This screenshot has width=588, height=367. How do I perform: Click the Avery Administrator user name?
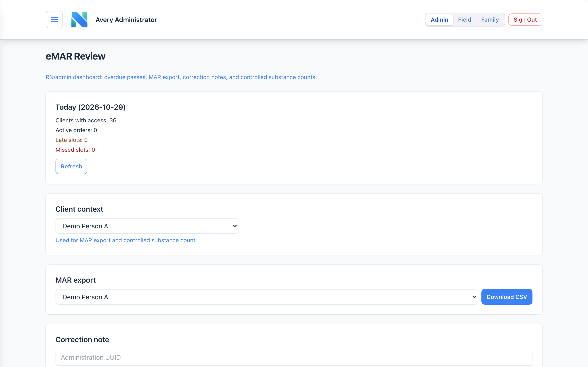[126, 20]
